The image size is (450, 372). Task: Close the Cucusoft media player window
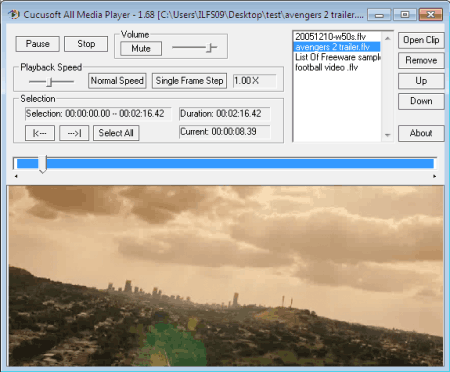431,15
